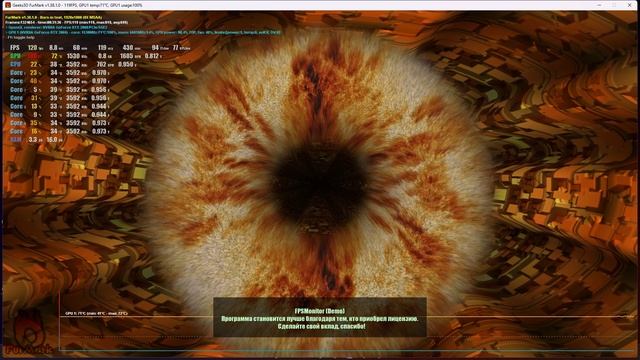Viewport: 640px width, 360px height.
Task: Click the GPU temperature value 72
Action: click(x=54, y=56)
